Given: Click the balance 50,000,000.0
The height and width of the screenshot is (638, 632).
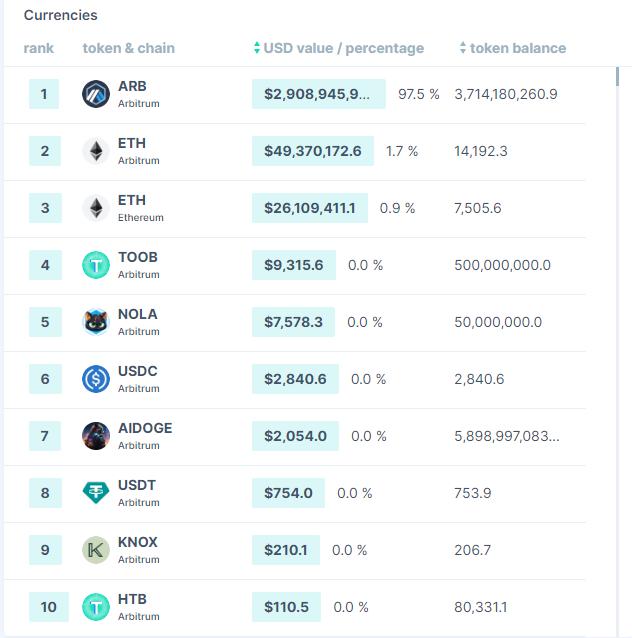Looking at the screenshot, I should click(x=498, y=322).
